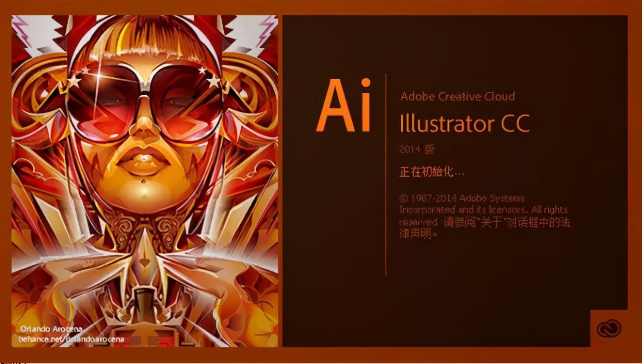The height and width of the screenshot is (364, 642).
Task: Click the orange square behind Cloud icon
Action: 609,328
